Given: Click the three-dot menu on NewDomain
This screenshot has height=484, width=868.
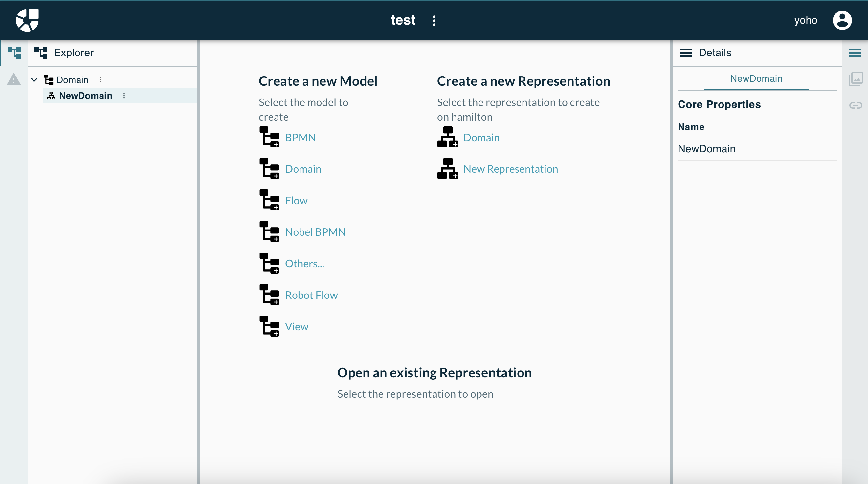Looking at the screenshot, I should 123,95.
